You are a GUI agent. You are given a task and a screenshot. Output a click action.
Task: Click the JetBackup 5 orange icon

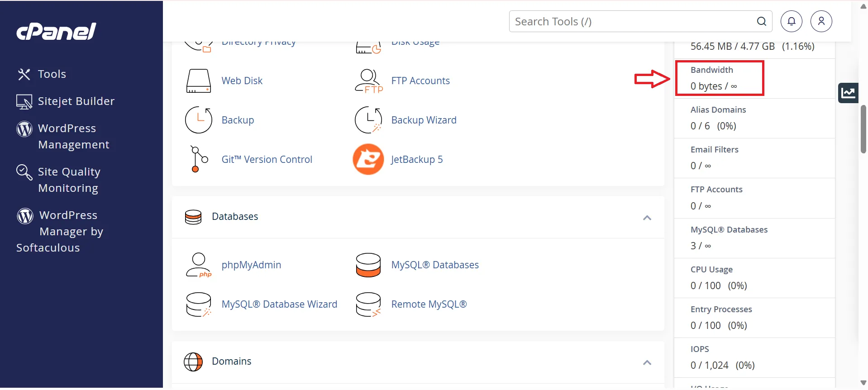point(368,159)
